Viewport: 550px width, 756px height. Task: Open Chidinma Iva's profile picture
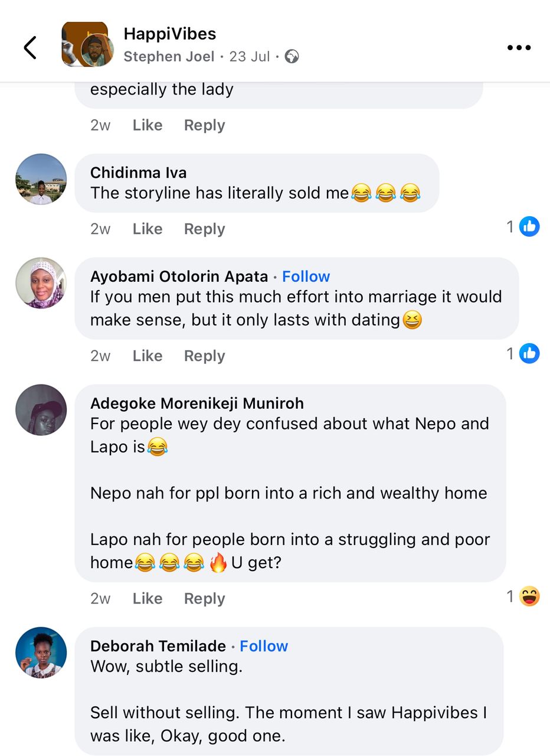tap(41, 180)
